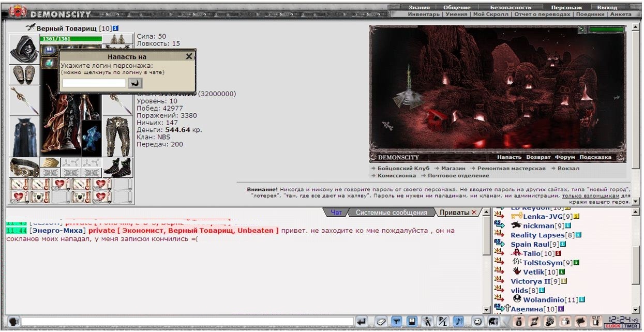Click the running man icon in bottom toolbar
The image size is (644, 332).
pos(427,322)
